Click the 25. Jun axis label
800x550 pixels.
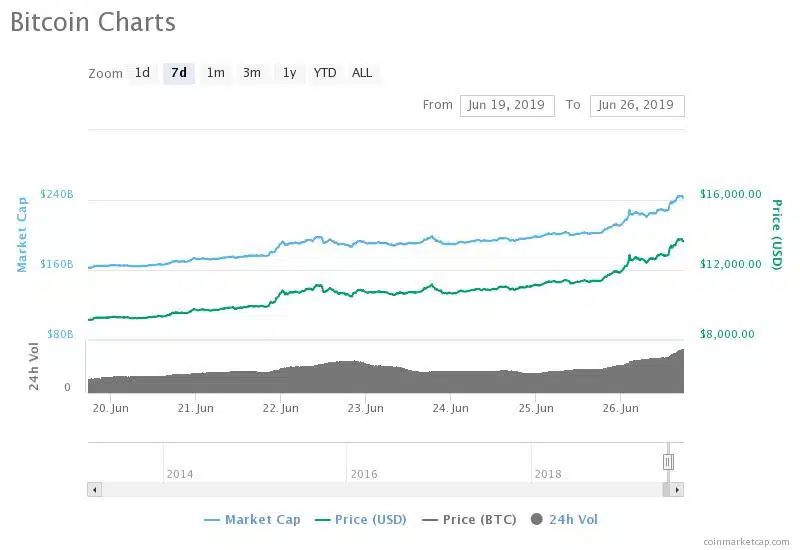[x=536, y=408]
